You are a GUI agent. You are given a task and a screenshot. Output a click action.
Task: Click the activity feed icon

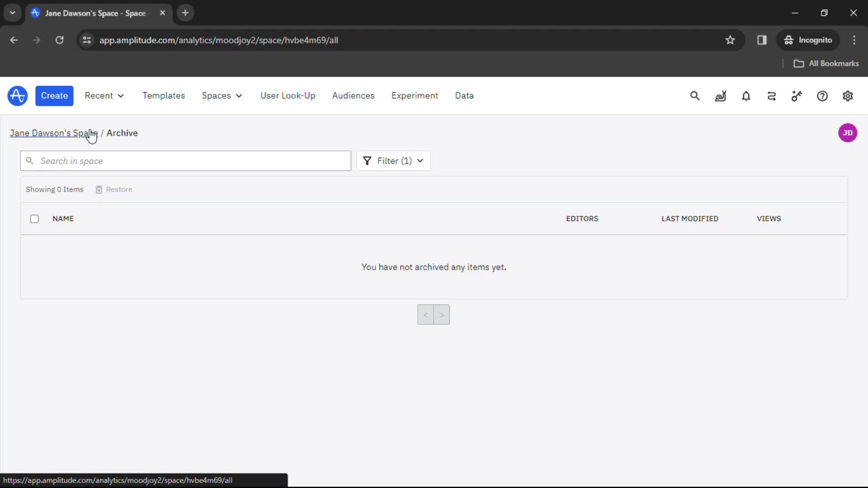pos(771,96)
